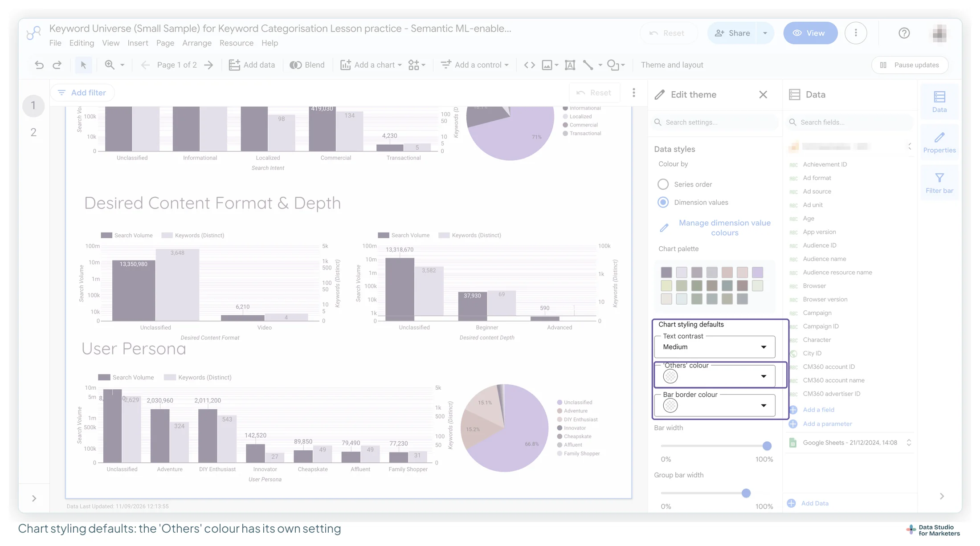The image size is (980, 546).
Task: Go to next page arrow
Action: coord(208,65)
